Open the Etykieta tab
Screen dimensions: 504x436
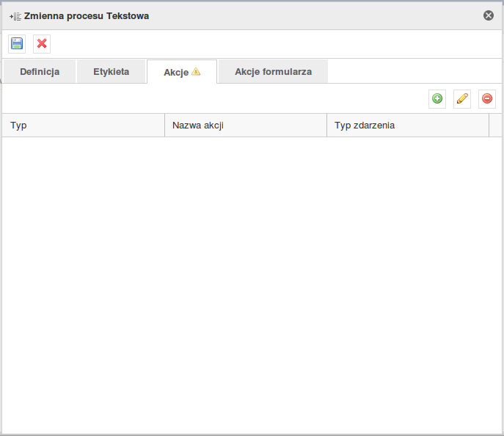pos(111,72)
